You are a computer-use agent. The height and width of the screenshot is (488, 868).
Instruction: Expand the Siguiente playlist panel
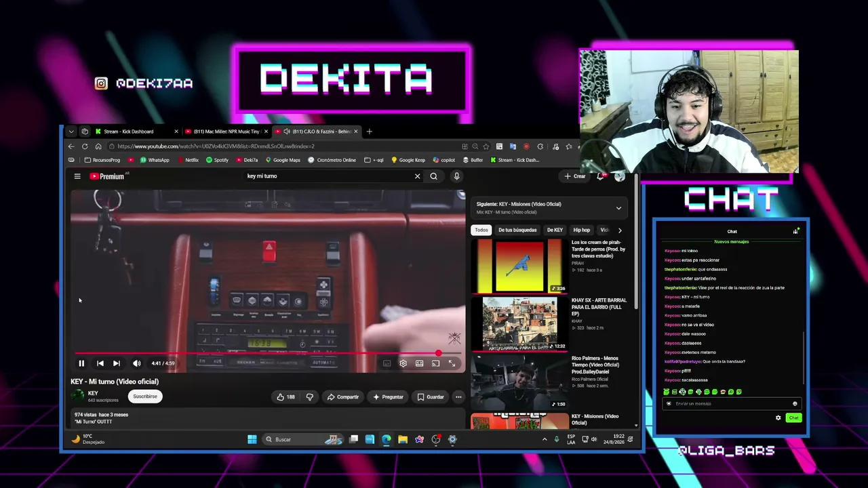[x=618, y=208]
